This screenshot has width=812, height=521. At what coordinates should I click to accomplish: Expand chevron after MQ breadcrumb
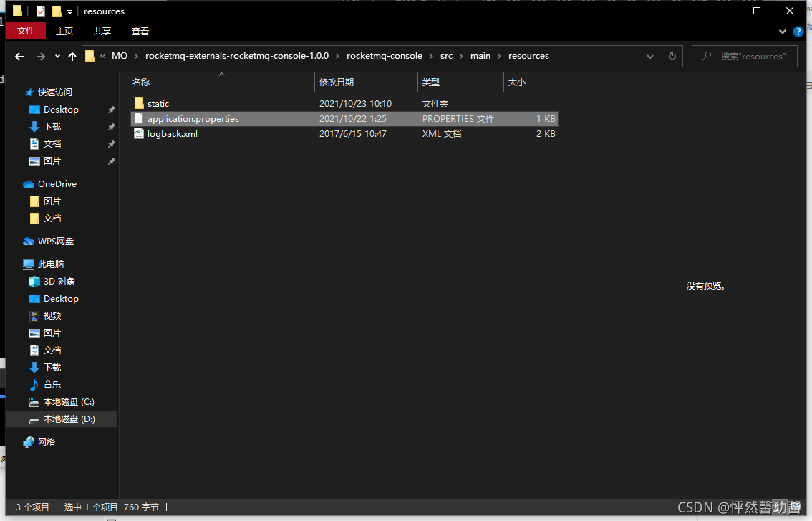136,56
